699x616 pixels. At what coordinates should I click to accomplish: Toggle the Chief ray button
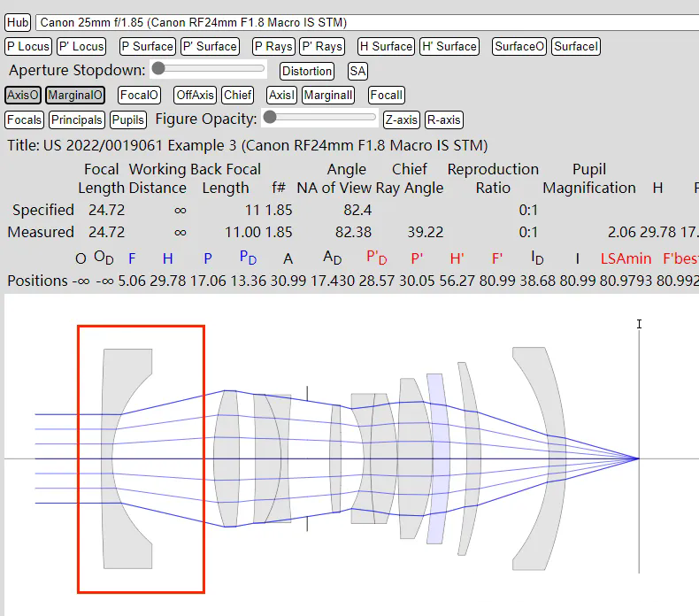(x=237, y=95)
